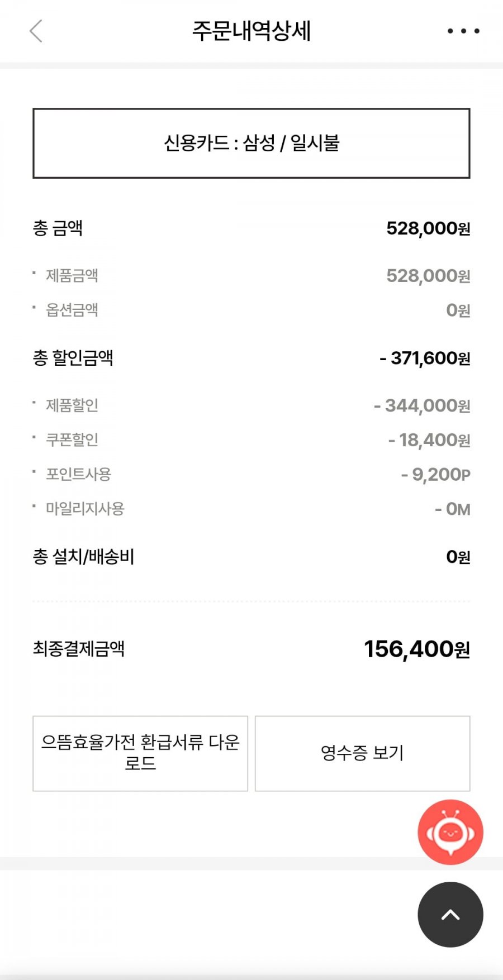Tap the 마일리지사용 line item
503x980 pixels.
(85, 509)
